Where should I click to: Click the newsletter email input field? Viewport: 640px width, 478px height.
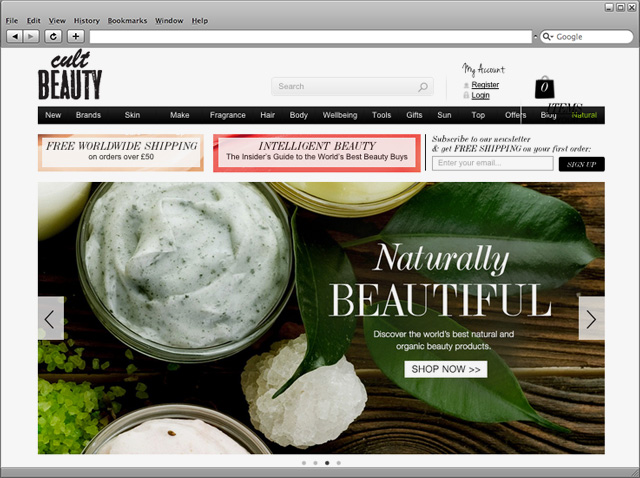tap(493, 163)
